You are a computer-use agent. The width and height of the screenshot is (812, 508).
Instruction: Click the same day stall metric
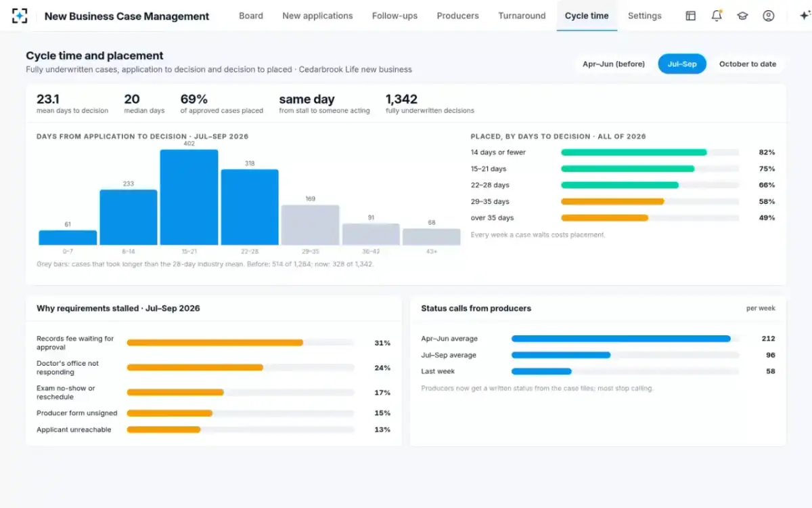coord(324,104)
